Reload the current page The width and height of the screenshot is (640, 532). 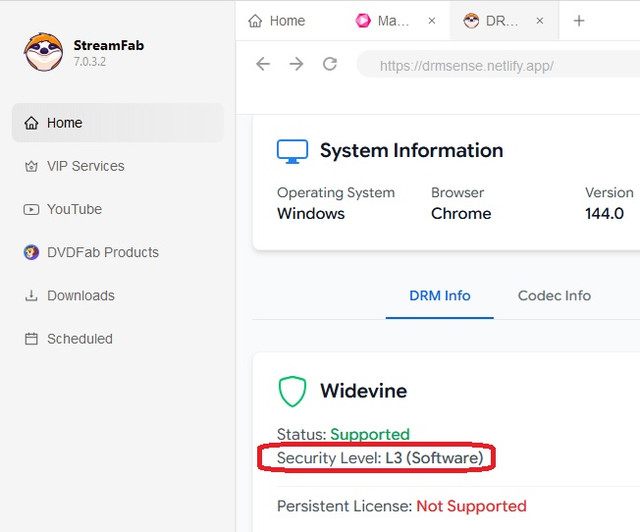point(330,64)
